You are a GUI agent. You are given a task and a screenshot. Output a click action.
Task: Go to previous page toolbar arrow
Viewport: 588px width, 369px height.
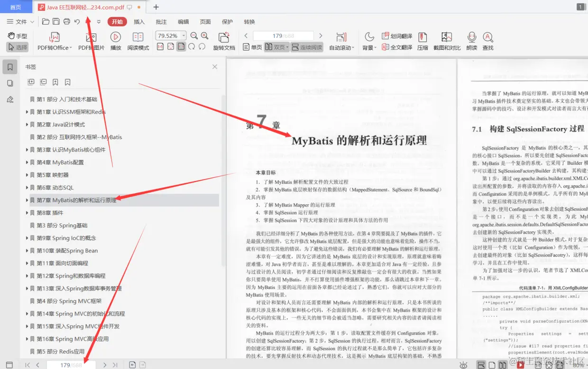coord(246,36)
